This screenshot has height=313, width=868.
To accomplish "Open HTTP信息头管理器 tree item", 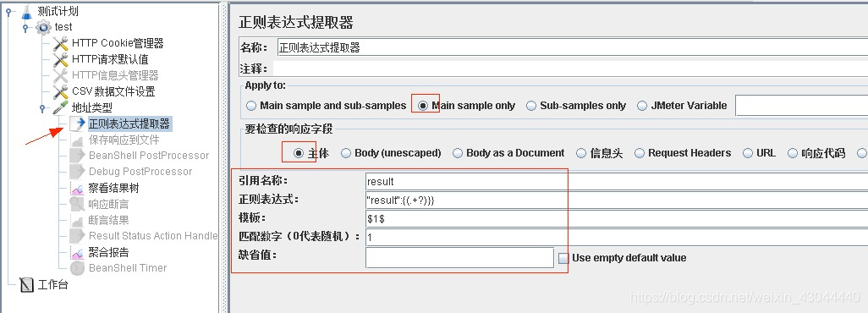I will [x=115, y=76].
